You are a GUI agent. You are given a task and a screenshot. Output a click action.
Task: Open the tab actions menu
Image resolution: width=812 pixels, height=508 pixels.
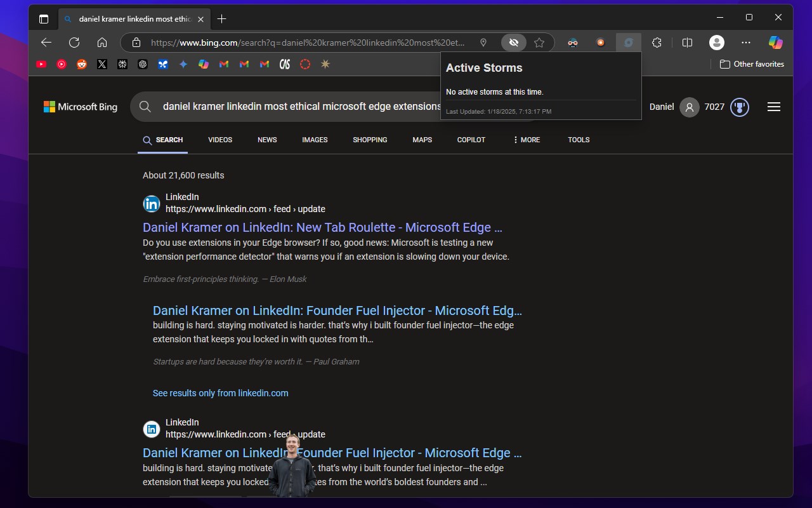(x=44, y=19)
